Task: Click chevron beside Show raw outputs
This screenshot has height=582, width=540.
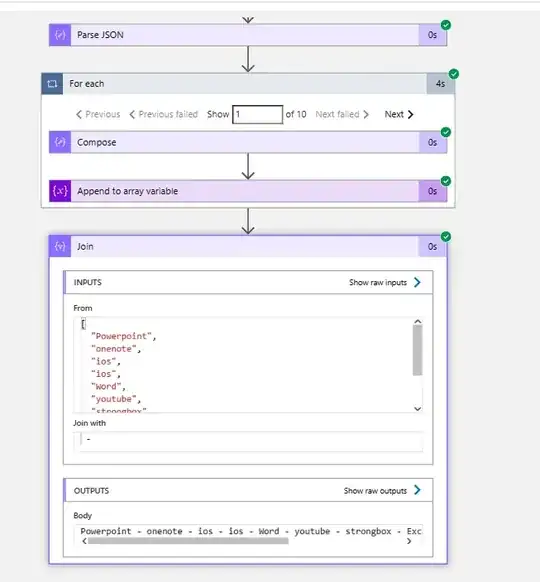Action: tap(417, 490)
